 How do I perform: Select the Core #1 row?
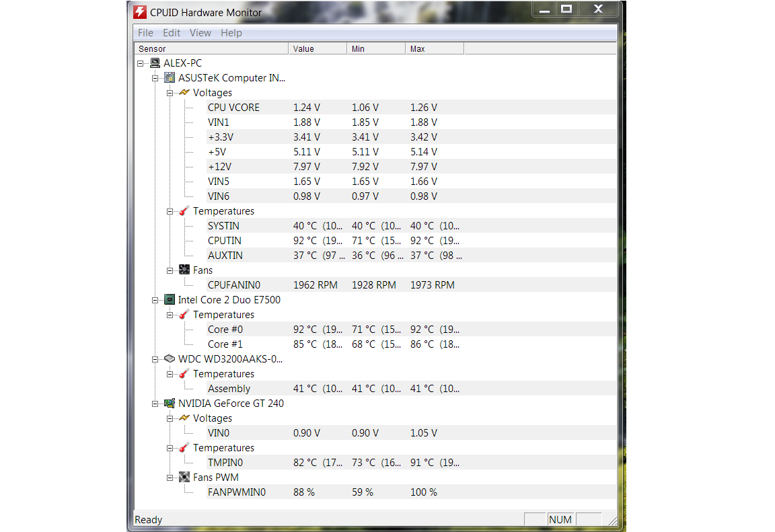tap(411, 344)
